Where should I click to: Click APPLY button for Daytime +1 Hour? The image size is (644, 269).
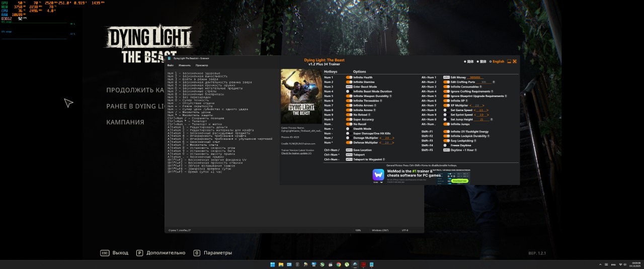pyautogui.click(x=447, y=150)
